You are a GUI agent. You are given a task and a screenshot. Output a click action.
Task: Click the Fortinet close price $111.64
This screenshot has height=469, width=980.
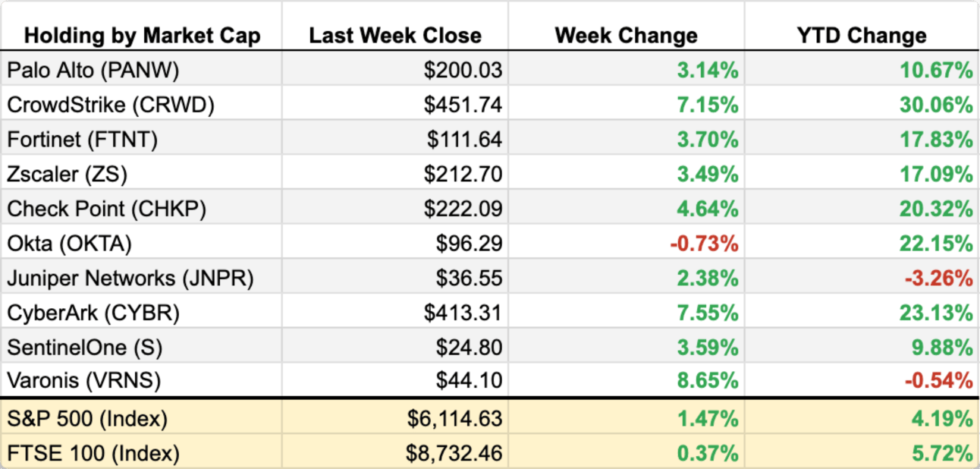[464, 140]
